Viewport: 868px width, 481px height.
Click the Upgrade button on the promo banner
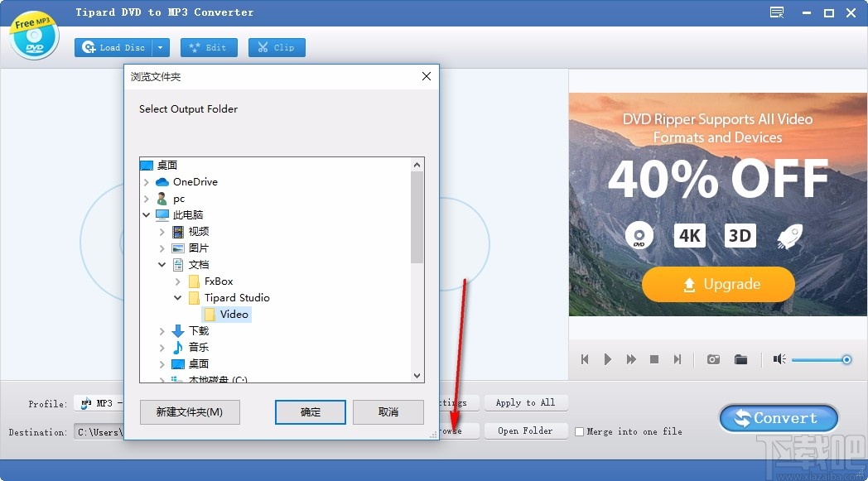coord(717,284)
